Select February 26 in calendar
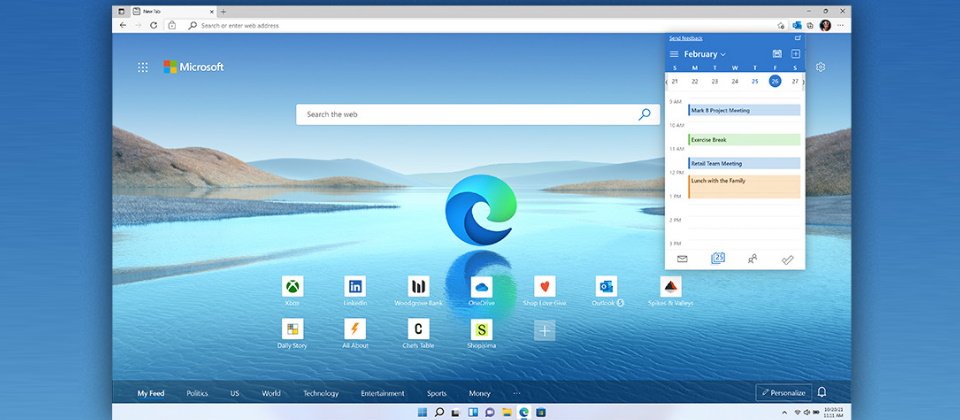Viewport: 960px width, 420px height. pyautogui.click(x=775, y=81)
